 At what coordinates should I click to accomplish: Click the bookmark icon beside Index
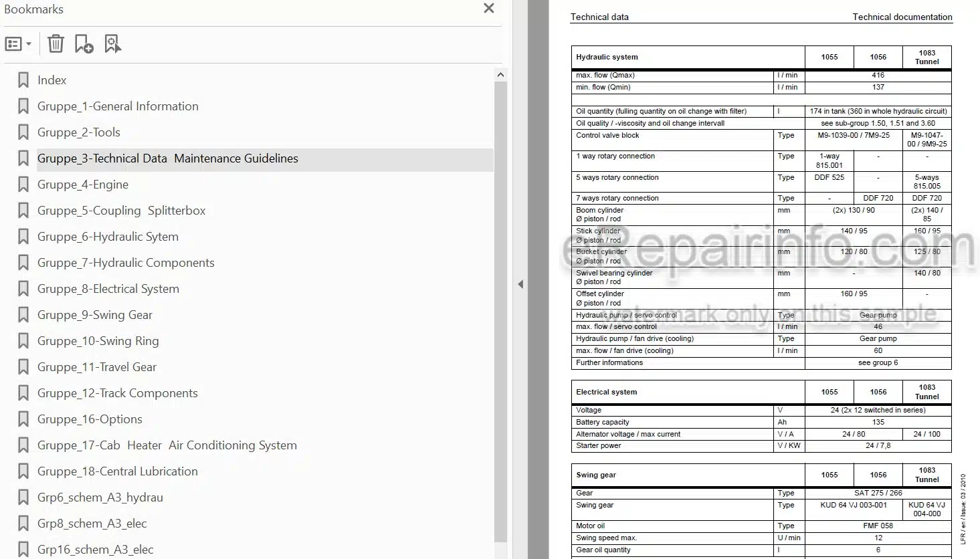pyautogui.click(x=23, y=80)
